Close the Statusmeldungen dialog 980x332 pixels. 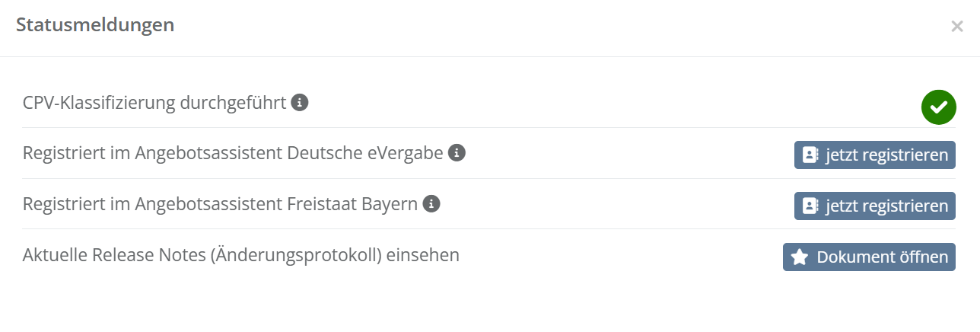tap(956, 27)
